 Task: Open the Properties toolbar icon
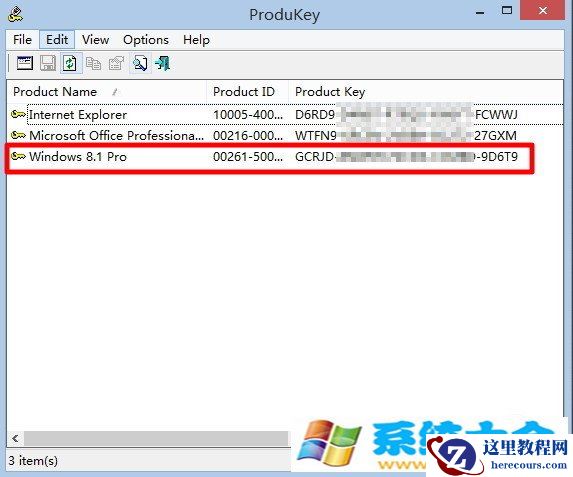tap(117, 63)
